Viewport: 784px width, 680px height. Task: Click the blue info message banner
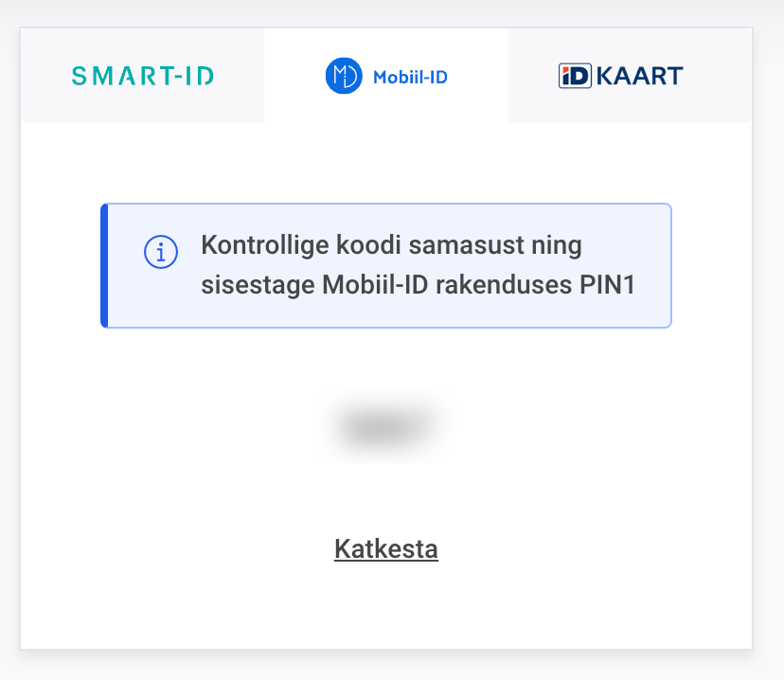(386, 265)
